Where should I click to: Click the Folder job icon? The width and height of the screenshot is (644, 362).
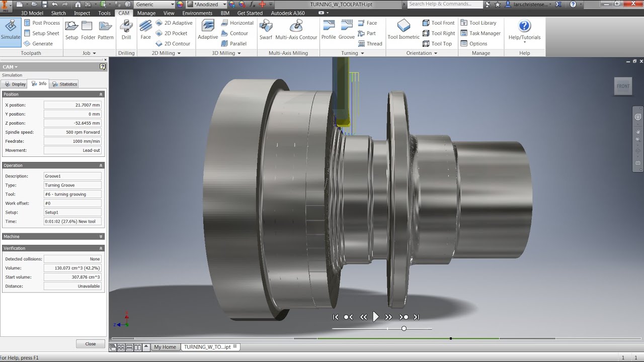tap(88, 30)
